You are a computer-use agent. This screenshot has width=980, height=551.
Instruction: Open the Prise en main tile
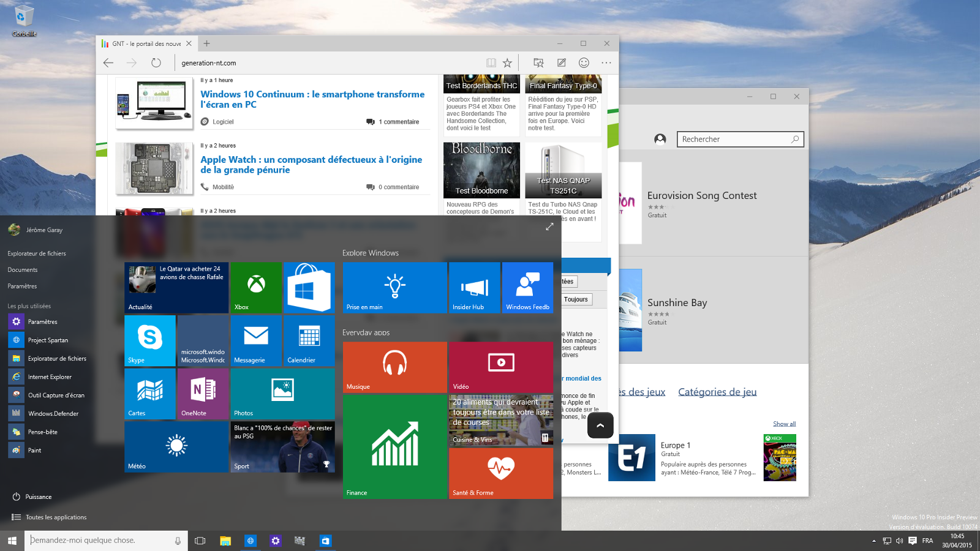[394, 288]
